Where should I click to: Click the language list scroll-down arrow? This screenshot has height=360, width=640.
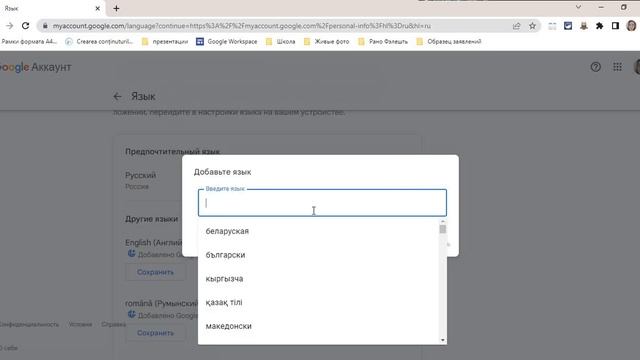click(x=443, y=340)
